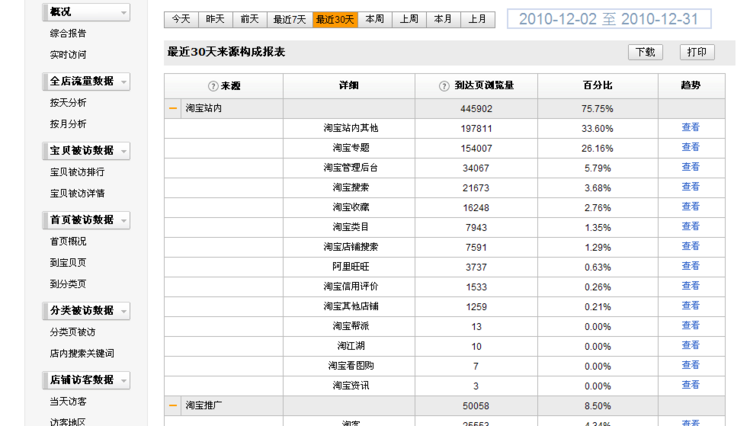Select the 上周 date range tab

(x=409, y=19)
